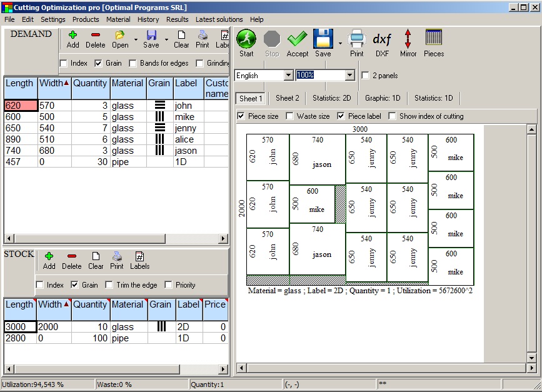Select the 3000 length cell in STOCK
The image size is (542, 392).
20,326
